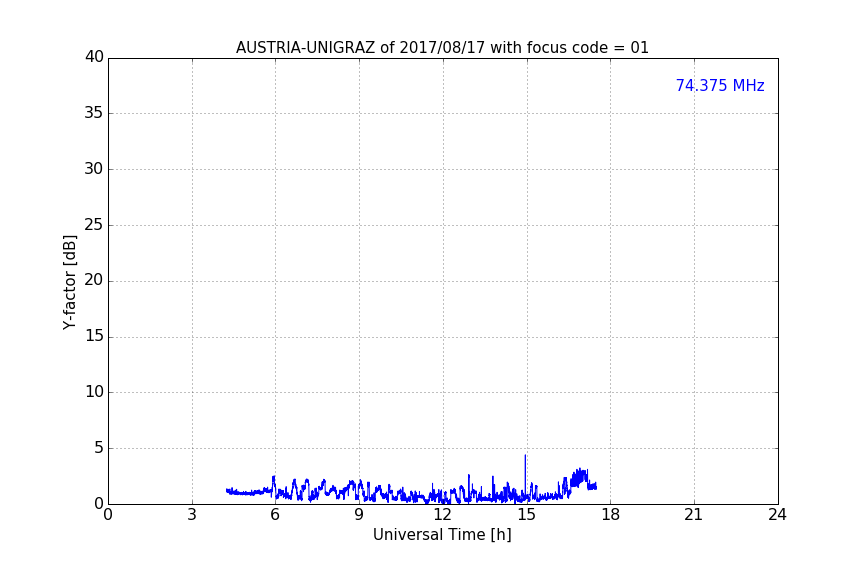Click the x-axis tick label 3
The width and height of the screenshot is (864, 576).
click(x=192, y=515)
